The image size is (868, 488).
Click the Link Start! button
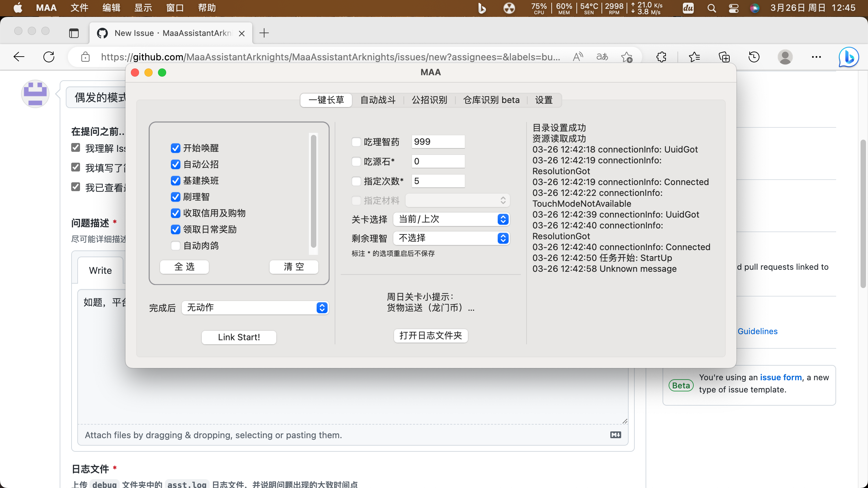pos(239,337)
